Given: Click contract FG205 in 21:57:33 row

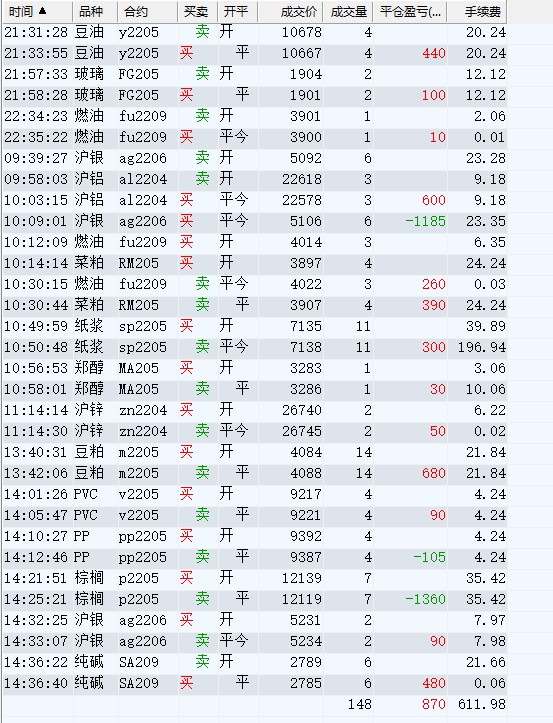Looking at the screenshot, I should click(138, 74).
